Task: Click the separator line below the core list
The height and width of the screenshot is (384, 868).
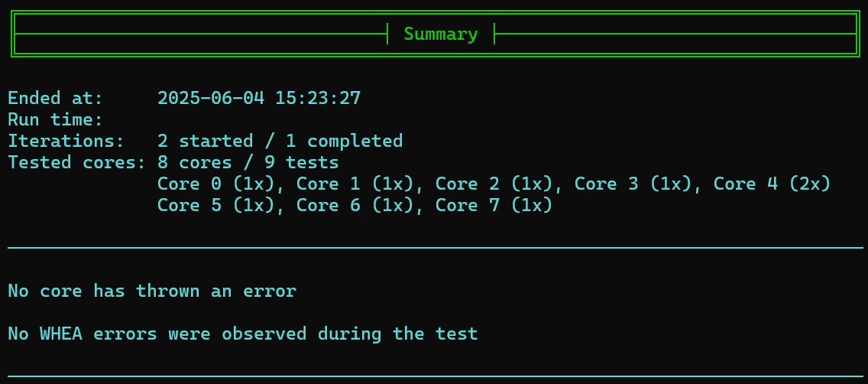Action: (x=434, y=248)
